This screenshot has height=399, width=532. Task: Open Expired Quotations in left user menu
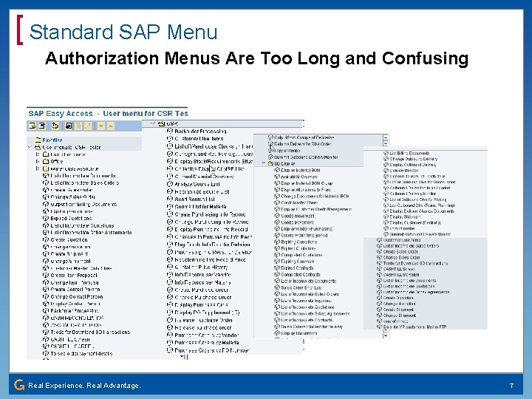click(x=71, y=218)
